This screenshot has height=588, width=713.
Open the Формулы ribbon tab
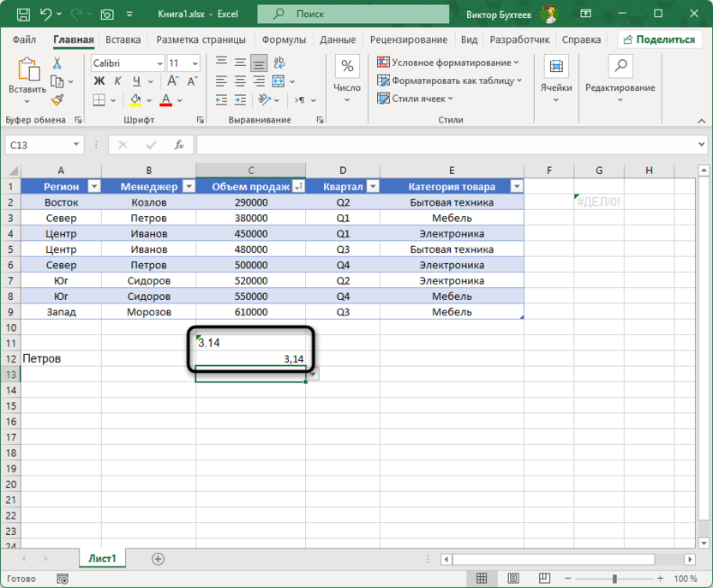(x=283, y=39)
